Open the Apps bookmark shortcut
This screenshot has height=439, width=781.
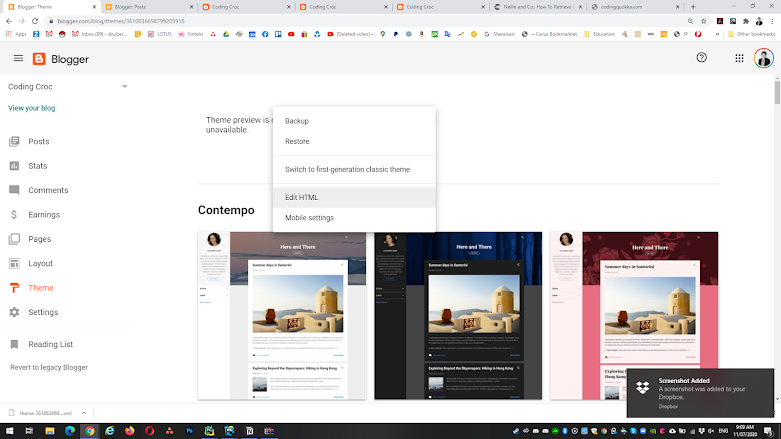click(16, 34)
